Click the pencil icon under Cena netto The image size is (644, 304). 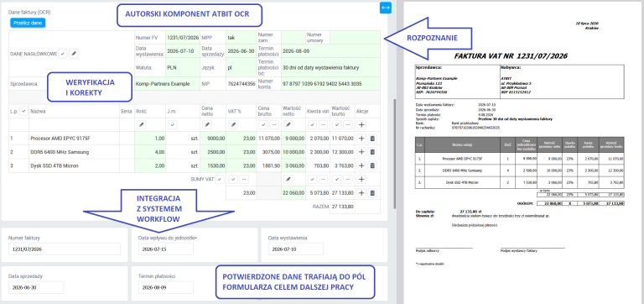pos(207,124)
